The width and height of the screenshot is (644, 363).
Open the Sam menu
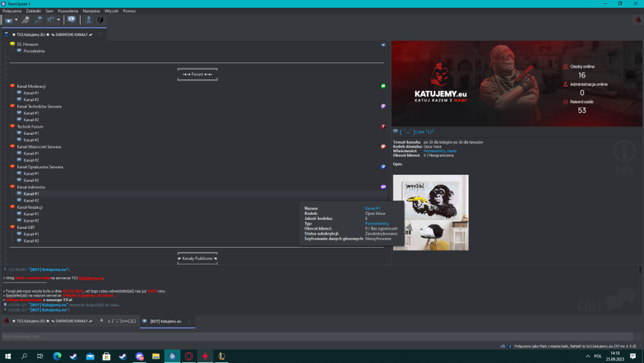click(50, 11)
